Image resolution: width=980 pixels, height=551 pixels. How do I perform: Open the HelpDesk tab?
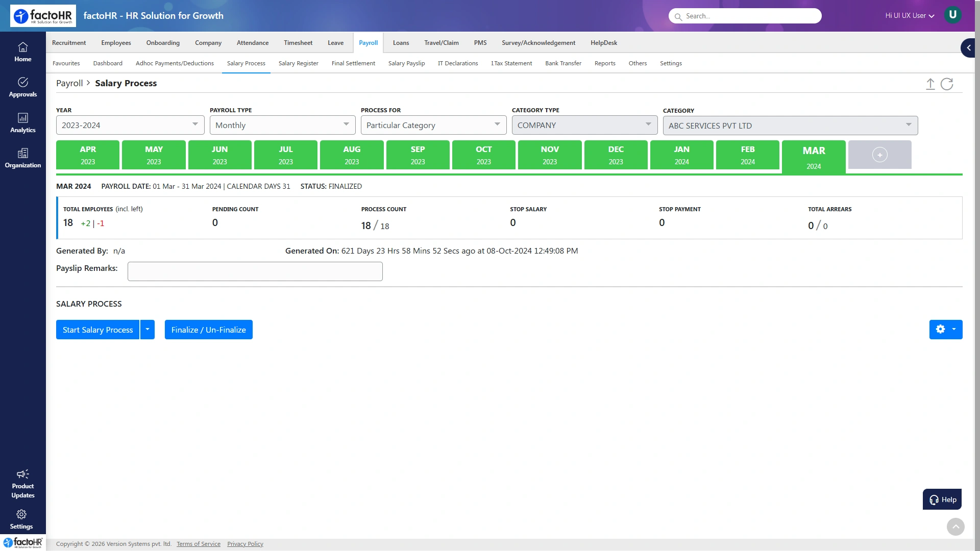click(604, 43)
